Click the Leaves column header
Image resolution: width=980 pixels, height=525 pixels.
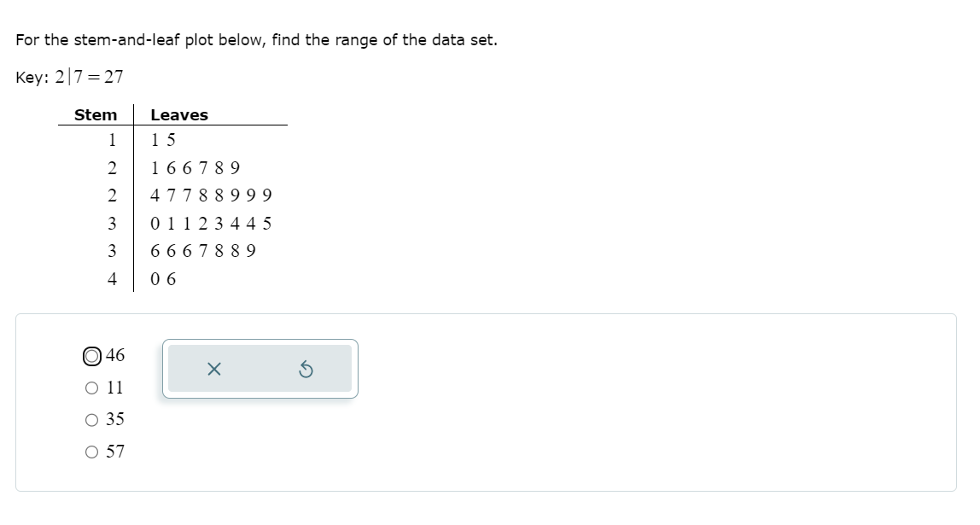[x=180, y=114]
